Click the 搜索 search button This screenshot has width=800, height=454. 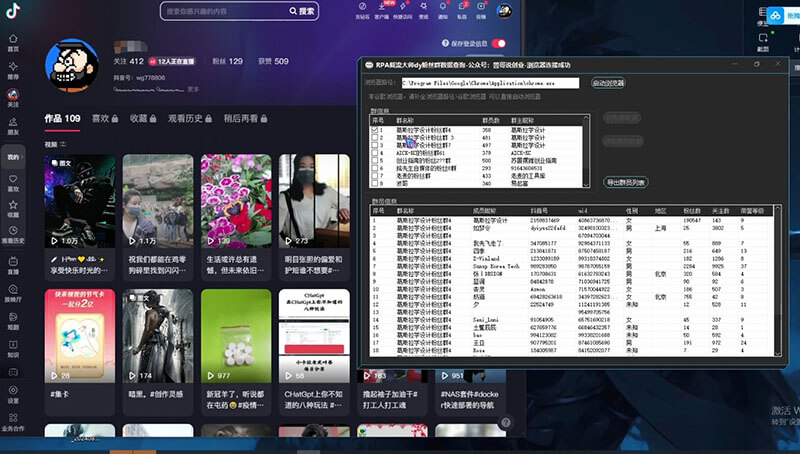(302, 11)
